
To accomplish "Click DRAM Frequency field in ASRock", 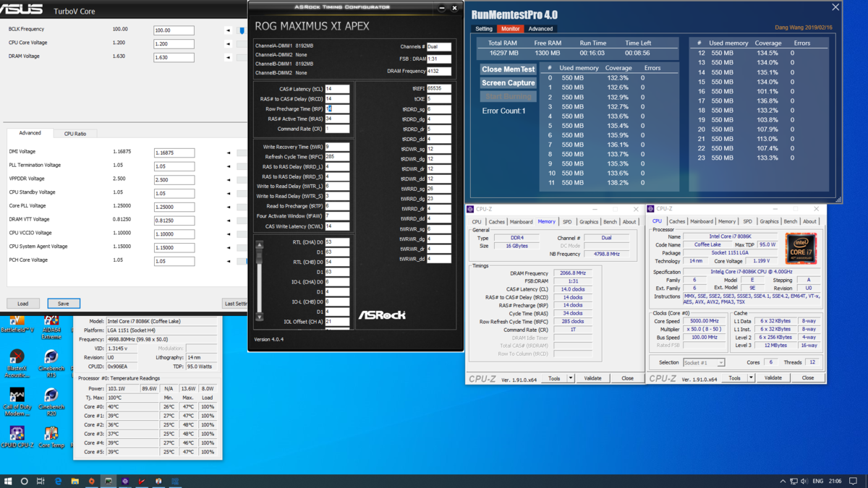I will click(x=438, y=72).
